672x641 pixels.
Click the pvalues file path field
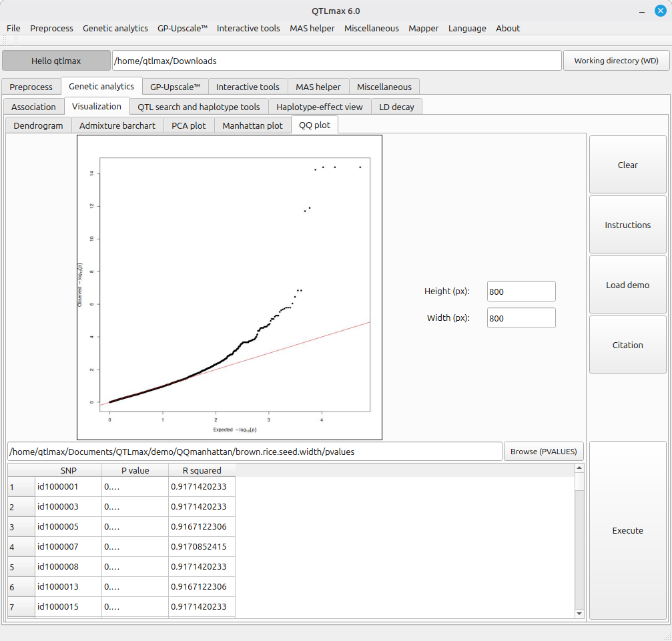254,452
